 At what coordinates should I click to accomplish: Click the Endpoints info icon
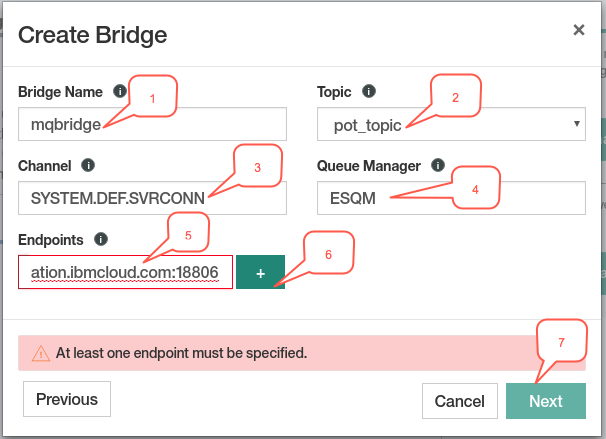(x=101, y=239)
